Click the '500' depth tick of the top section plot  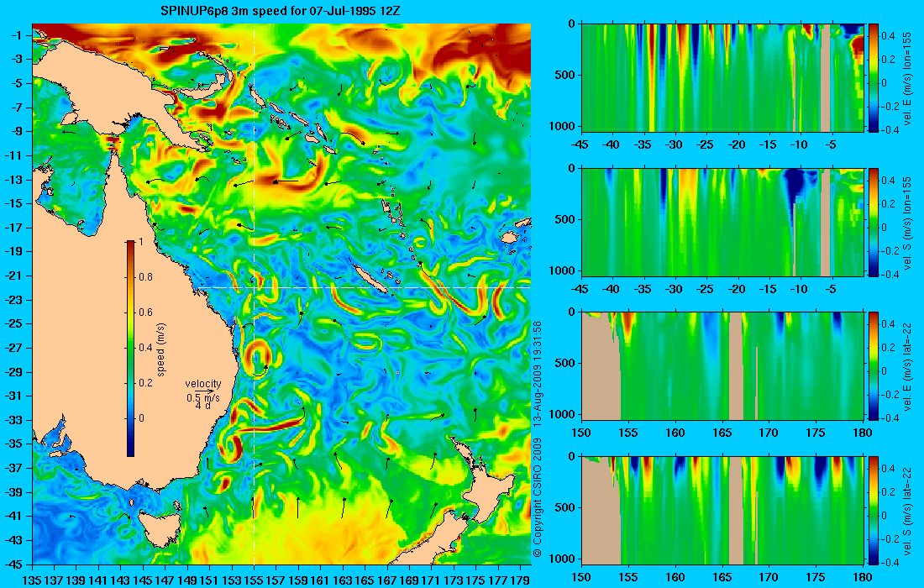[x=566, y=75]
